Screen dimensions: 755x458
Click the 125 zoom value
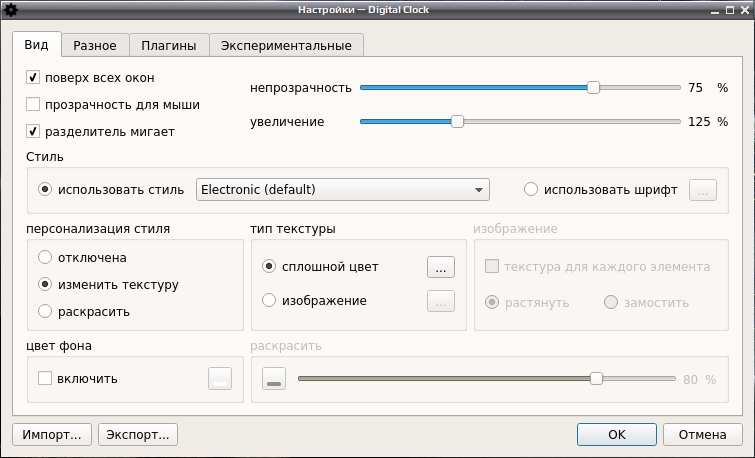[699, 121]
